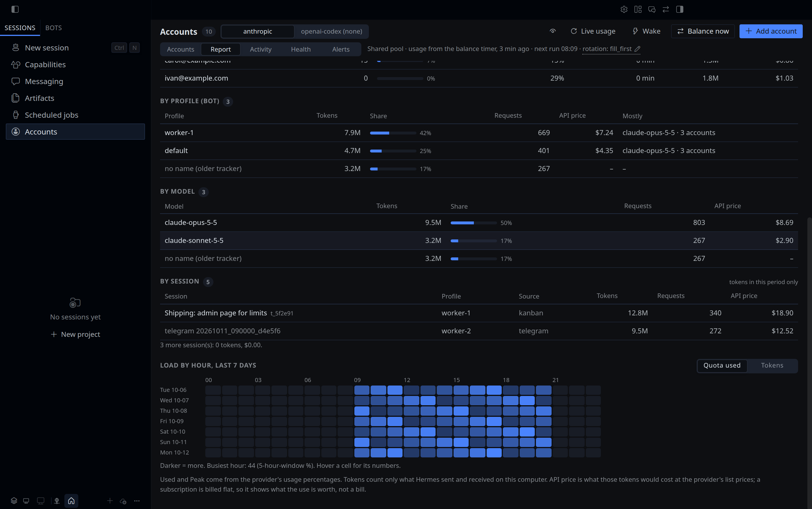Click the home icon in bottom bar
This screenshot has height=509, width=812.
[71, 501]
